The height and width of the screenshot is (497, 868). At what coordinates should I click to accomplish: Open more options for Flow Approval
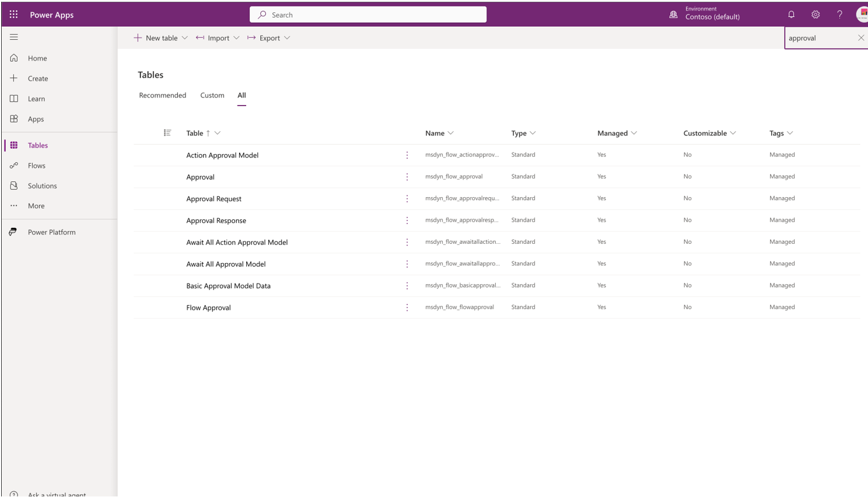(x=407, y=307)
